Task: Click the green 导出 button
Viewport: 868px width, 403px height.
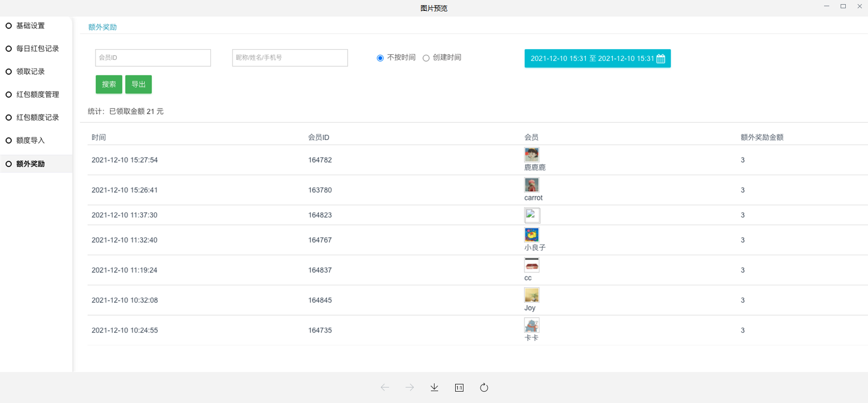Action: pos(138,84)
